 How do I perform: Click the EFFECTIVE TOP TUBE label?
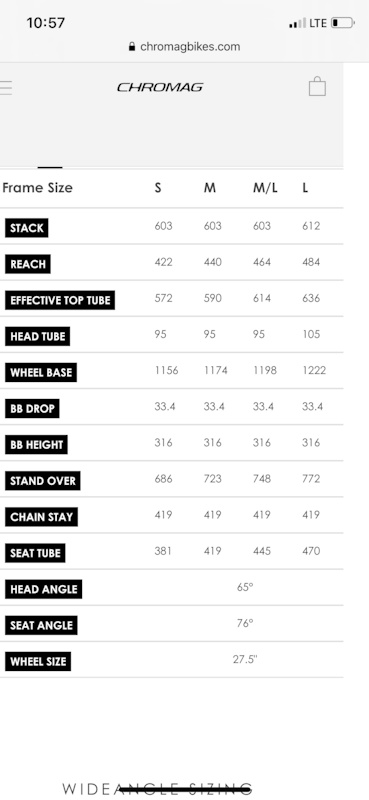[60, 300]
